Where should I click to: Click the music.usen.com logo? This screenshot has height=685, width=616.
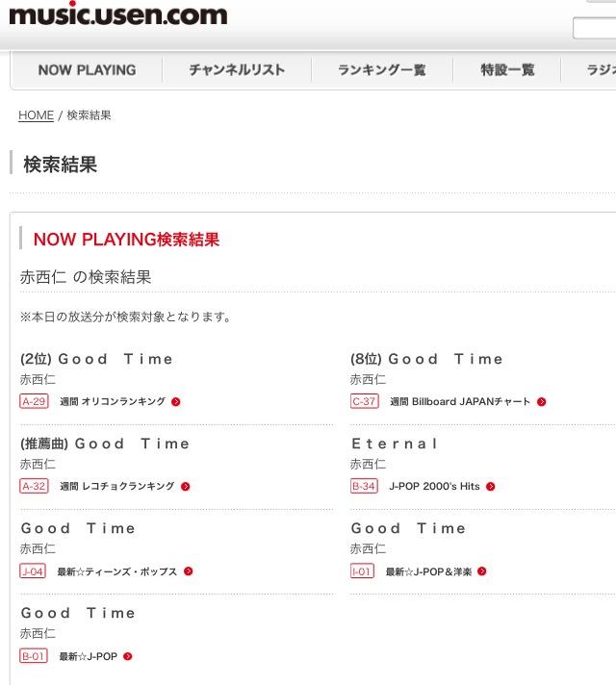118,14
